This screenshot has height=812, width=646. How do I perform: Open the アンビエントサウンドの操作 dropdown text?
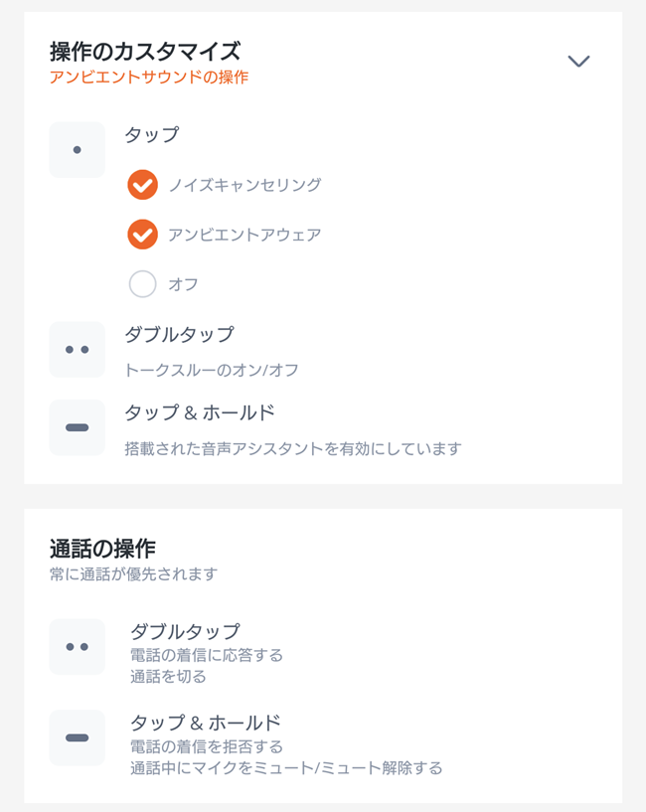pyautogui.click(x=149, y=78)
